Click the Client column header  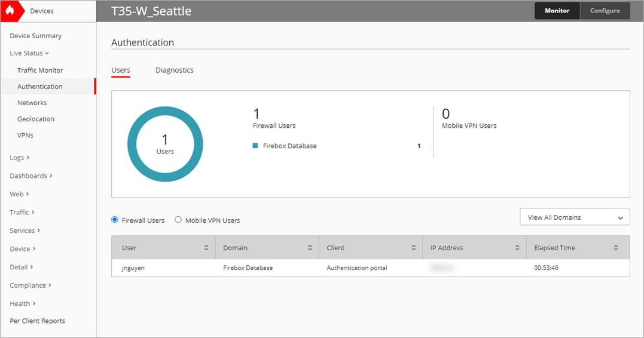[335, 248]
